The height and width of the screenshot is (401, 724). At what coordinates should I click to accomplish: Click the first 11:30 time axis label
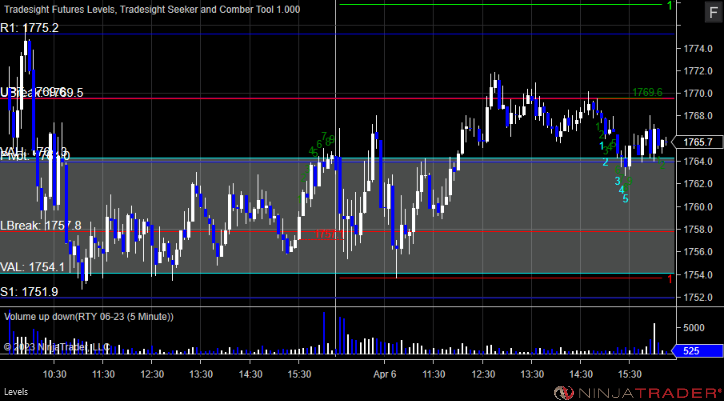coord(103,374)
